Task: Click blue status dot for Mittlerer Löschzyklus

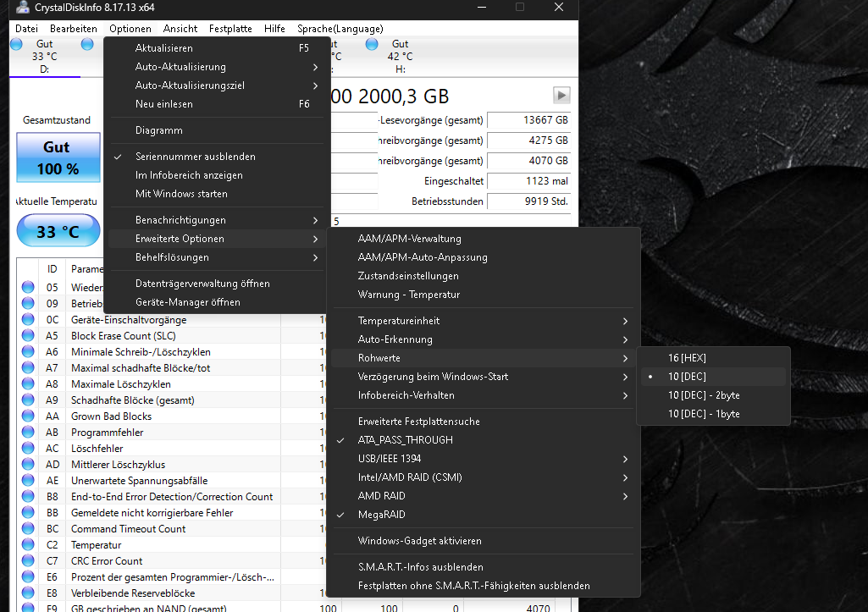Action: 28,464
